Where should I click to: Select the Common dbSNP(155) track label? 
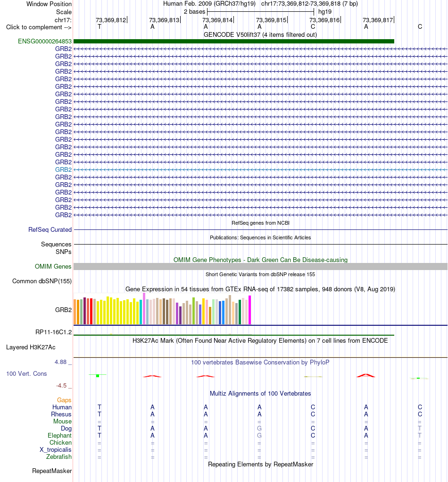click(x=42, y=281)
